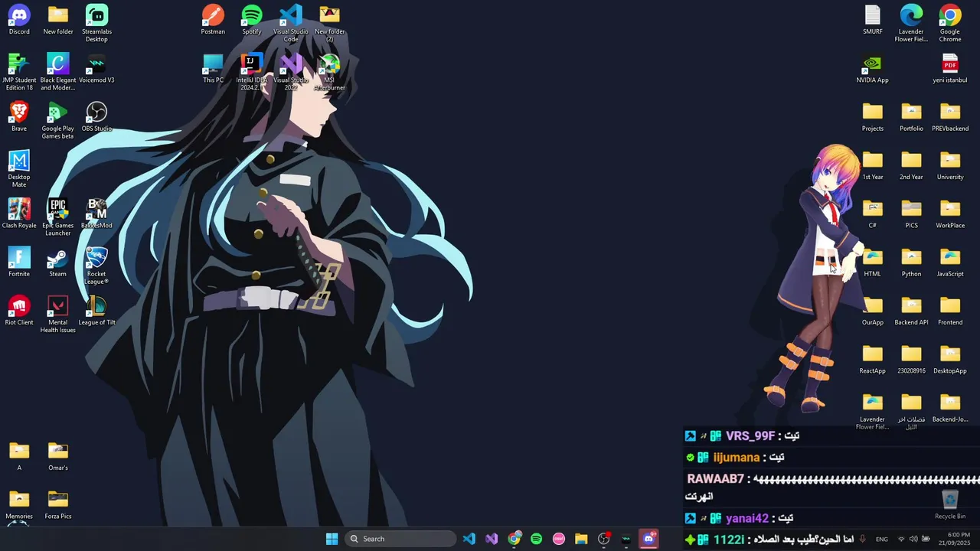Launch the Voicemod V3 shortcut

click(96, 68)
